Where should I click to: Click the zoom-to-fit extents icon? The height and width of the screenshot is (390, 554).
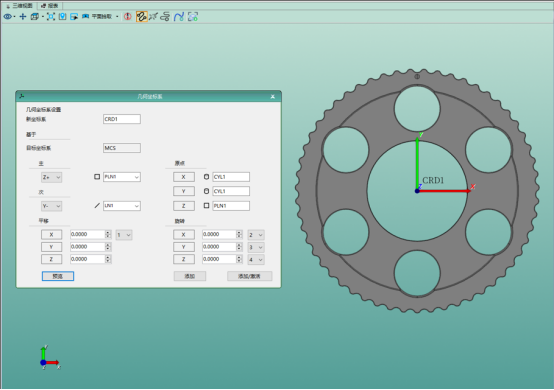pyautogui.click(x=51, y=17)
